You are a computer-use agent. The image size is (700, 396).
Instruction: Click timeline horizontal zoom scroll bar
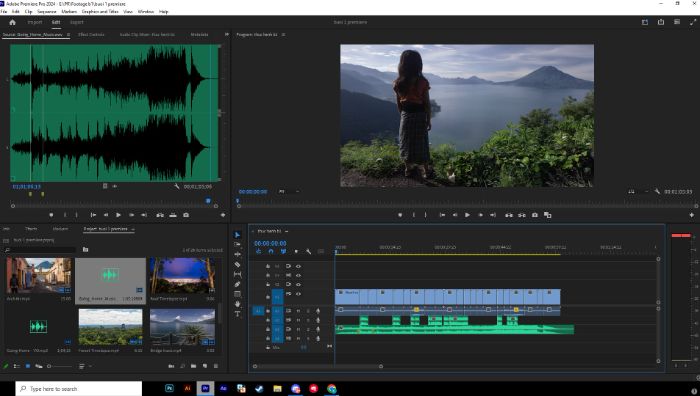(x=317, y=366)
